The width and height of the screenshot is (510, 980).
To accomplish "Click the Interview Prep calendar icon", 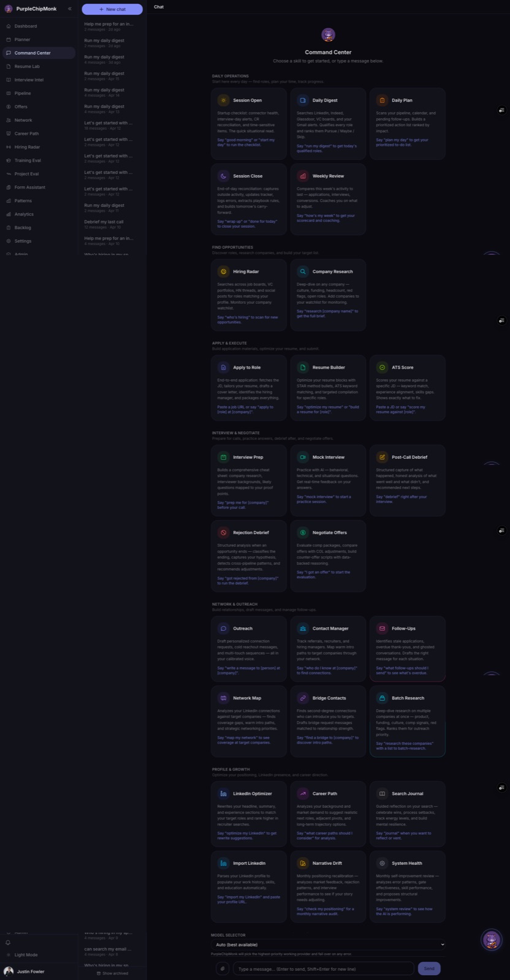I will [x=224, y=457].
